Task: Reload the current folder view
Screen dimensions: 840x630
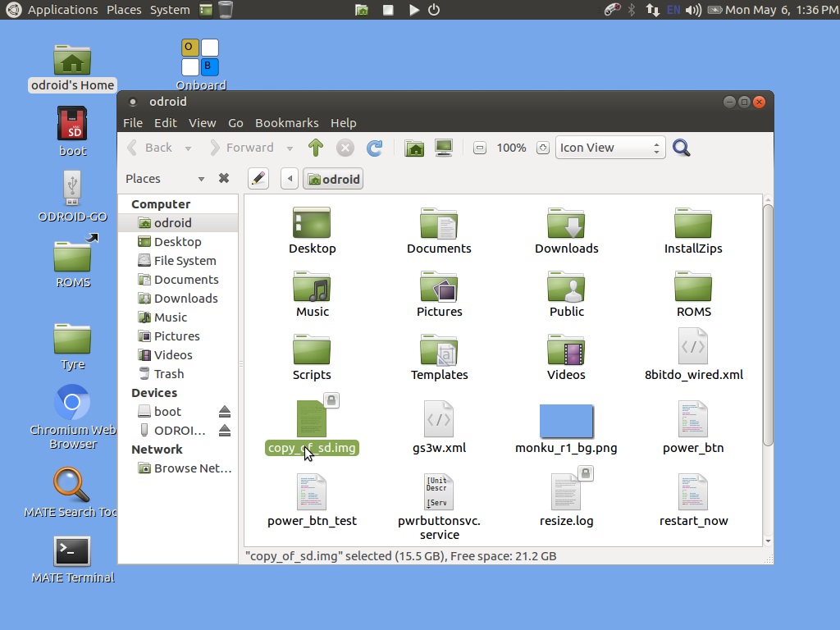Action: [374, 148]
